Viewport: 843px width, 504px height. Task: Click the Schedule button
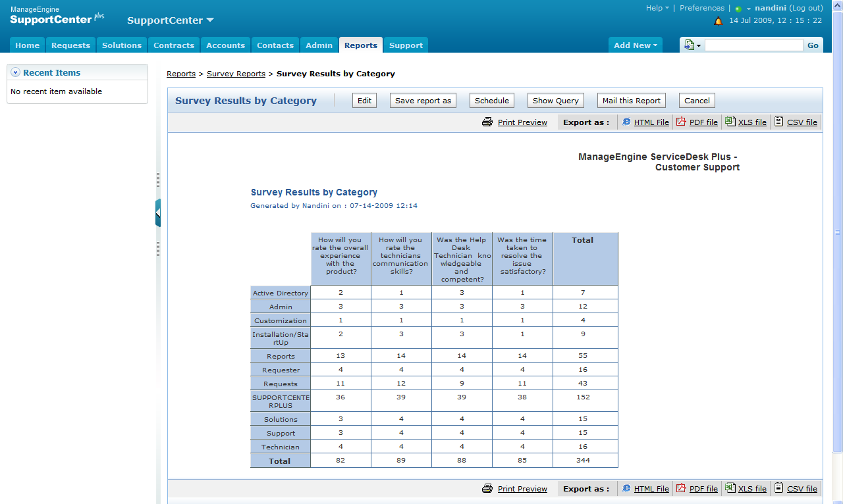point(492,101)
